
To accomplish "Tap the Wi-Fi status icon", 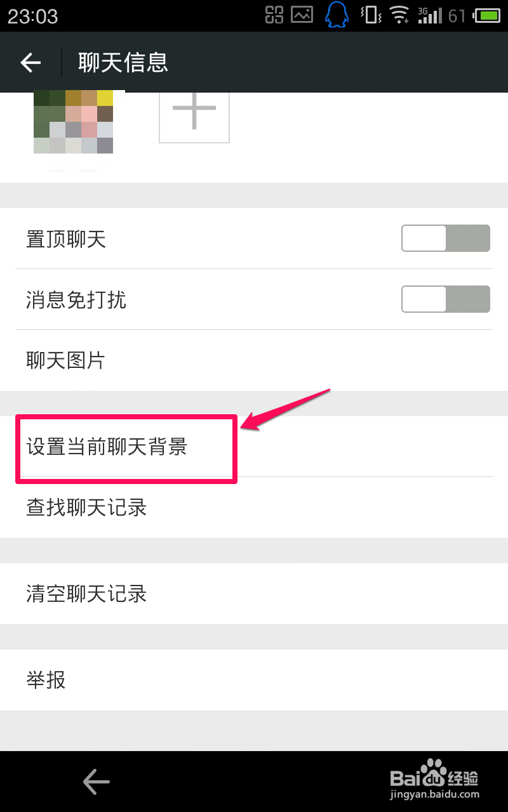I will (x=399, y=15).
